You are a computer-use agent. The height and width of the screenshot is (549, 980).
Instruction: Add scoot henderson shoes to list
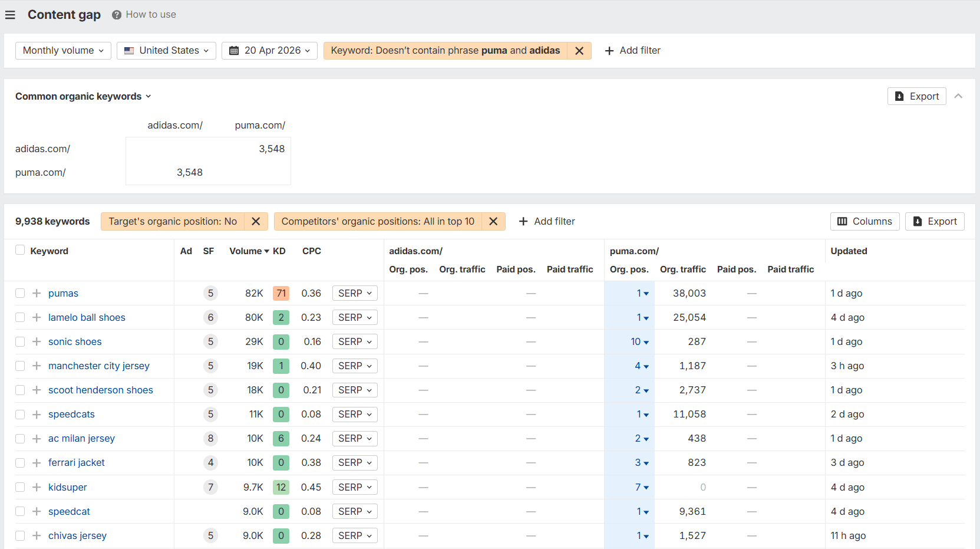point(37,390)
